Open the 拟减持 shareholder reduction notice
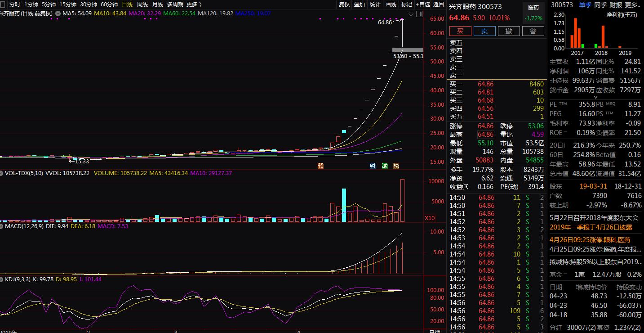The image size is (644, 333). pos(596,261)
